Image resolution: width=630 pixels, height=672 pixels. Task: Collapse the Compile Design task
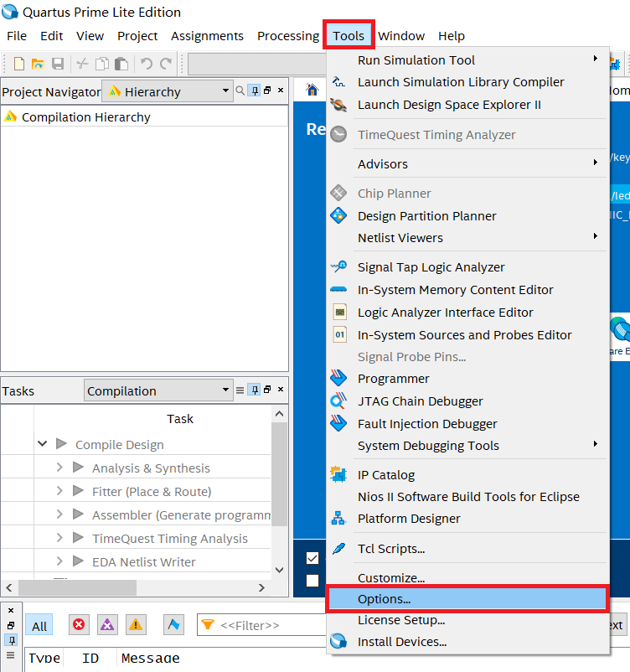[x=43, y=443]
